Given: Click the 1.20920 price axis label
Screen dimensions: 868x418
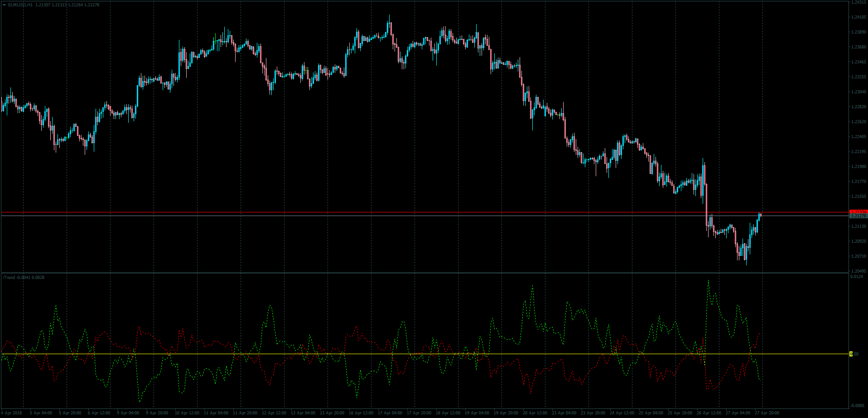Looking at the screenshot, I should [x=858, y=241].
